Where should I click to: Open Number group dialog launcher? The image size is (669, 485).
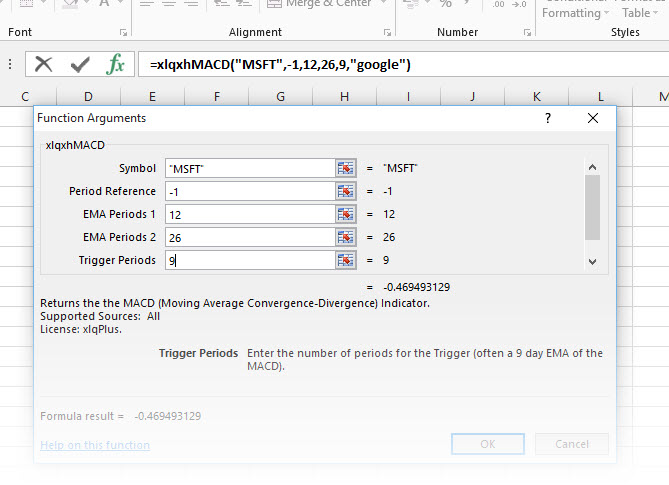point(527,32)
